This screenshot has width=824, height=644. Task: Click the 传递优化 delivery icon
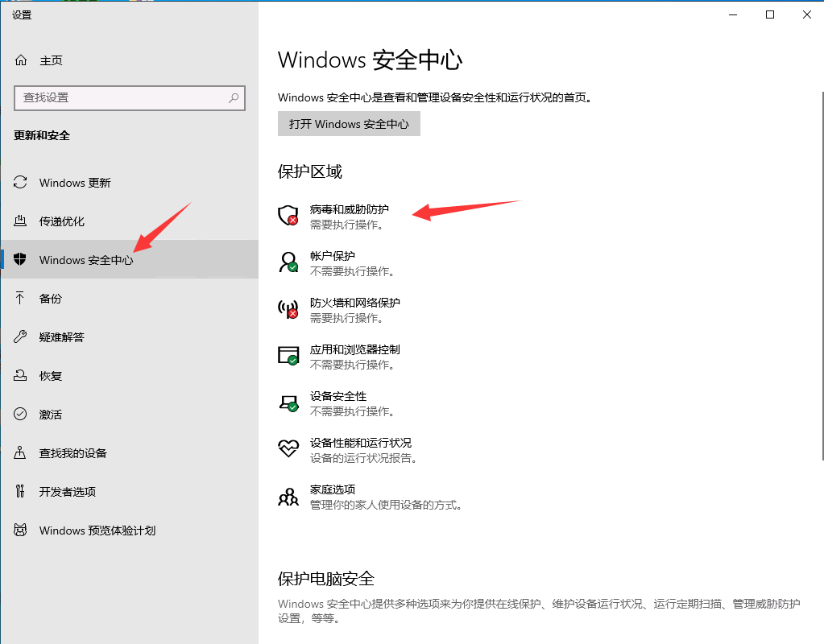20,221
